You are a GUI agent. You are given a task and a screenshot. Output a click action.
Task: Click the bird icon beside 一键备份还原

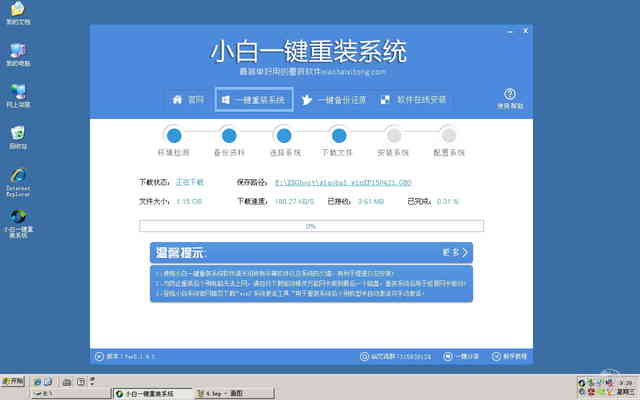(x=307, y=100)
